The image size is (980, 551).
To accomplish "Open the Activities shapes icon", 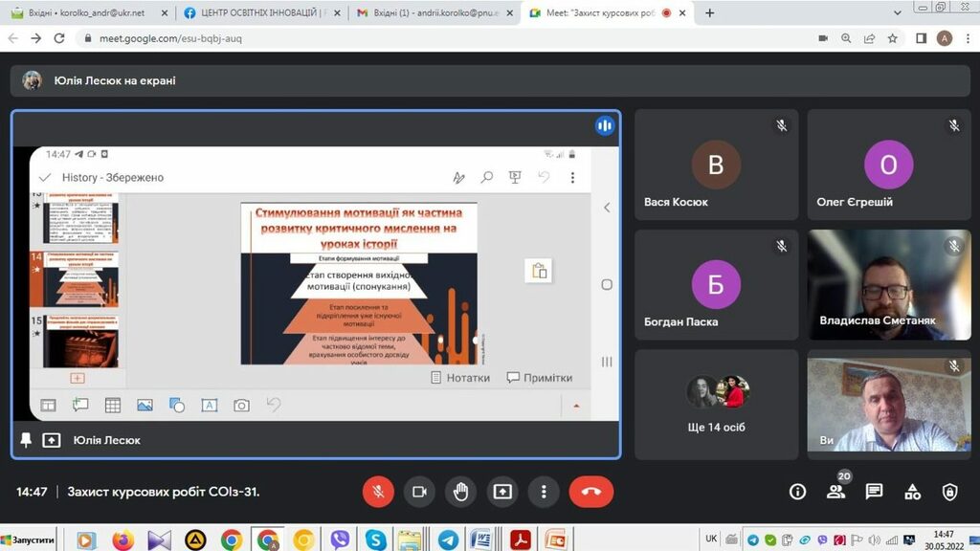I will point(912,492).
